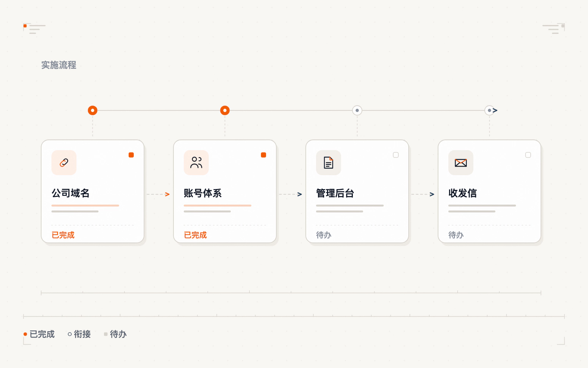
Task: Select the orange timeline node above 账号体系
Action: click(225, 110)
